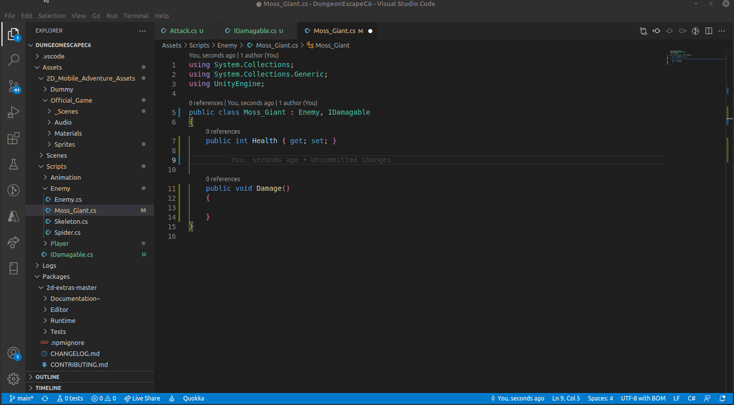Image resolution: width=734 pixels, height=405 pixels.
Task: Open the Live Share view in activity bar
Action: (13, 242)
